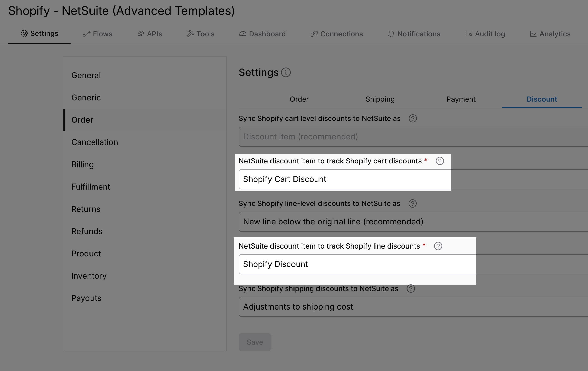Open the Fulfillment settings section
The height and width of the screenshot is (371, 588).
pos(145,187)
